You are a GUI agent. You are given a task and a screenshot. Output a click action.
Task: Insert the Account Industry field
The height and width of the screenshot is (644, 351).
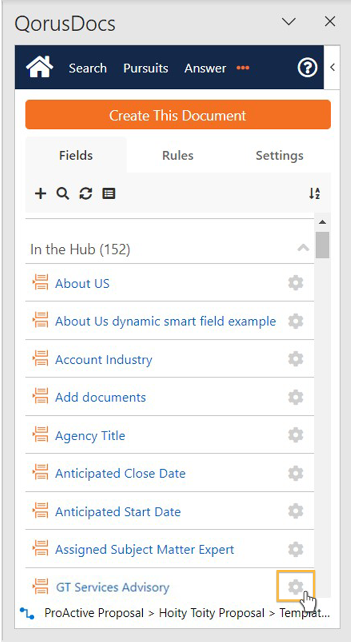[103, 359]
